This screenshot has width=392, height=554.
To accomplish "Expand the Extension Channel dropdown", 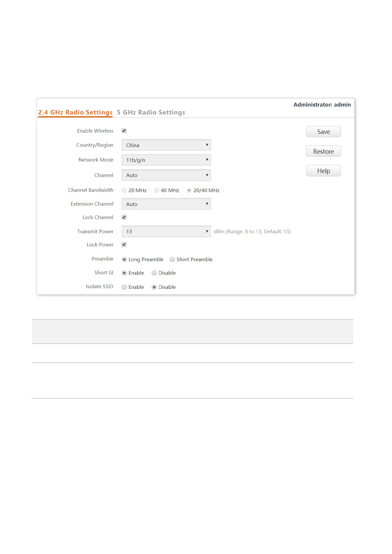I will tap(166, 204).
